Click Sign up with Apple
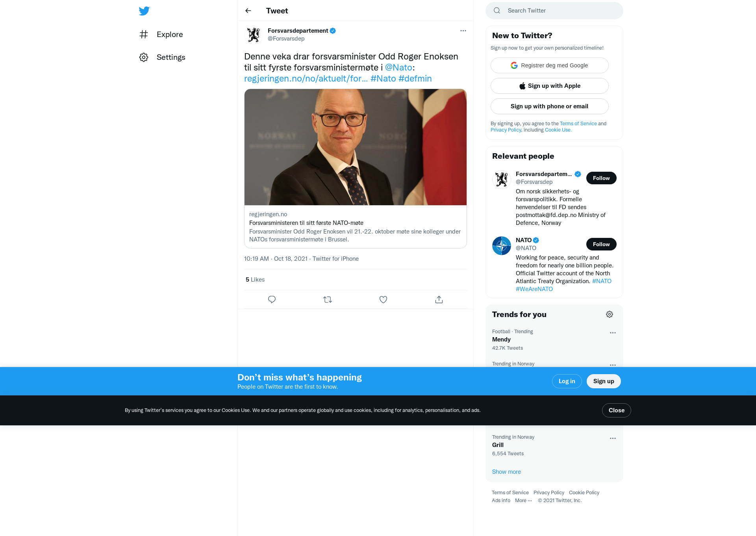 (550, 86)
